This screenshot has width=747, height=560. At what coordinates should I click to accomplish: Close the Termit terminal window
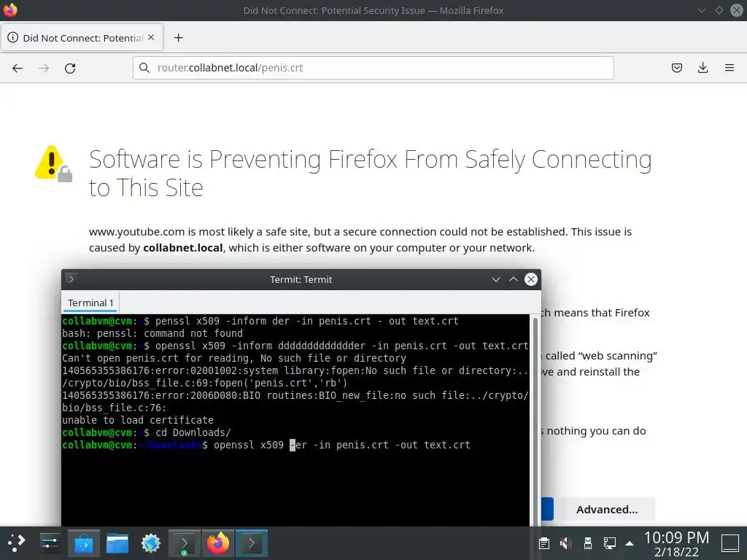click(531, 279)
